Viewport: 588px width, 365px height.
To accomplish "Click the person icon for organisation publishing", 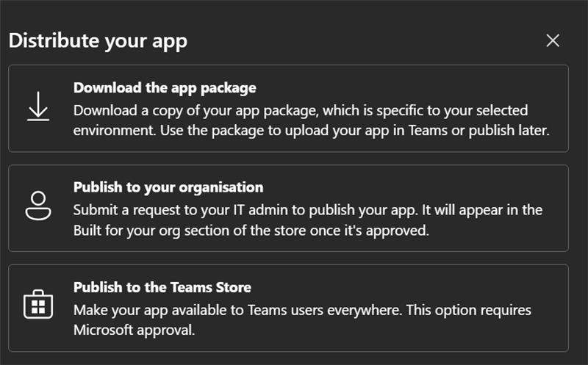I will [x=38, y=206].
